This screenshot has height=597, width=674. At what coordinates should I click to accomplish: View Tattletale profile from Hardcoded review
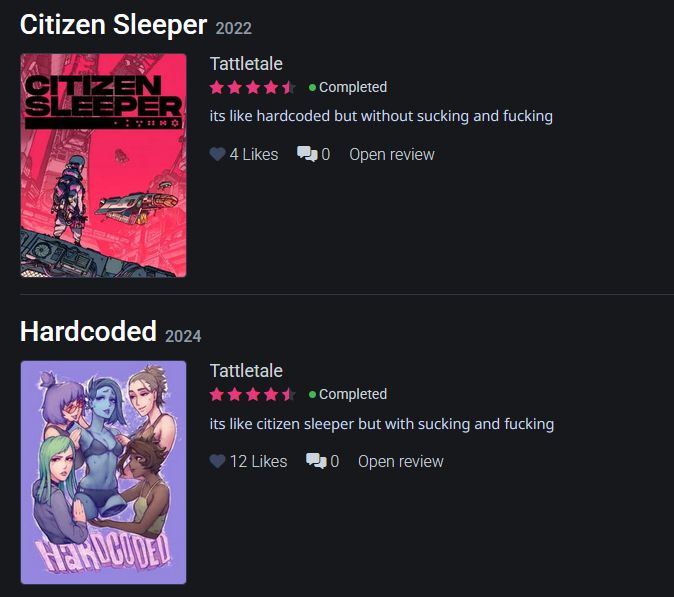pyautogui.click(x=246, y=371)
